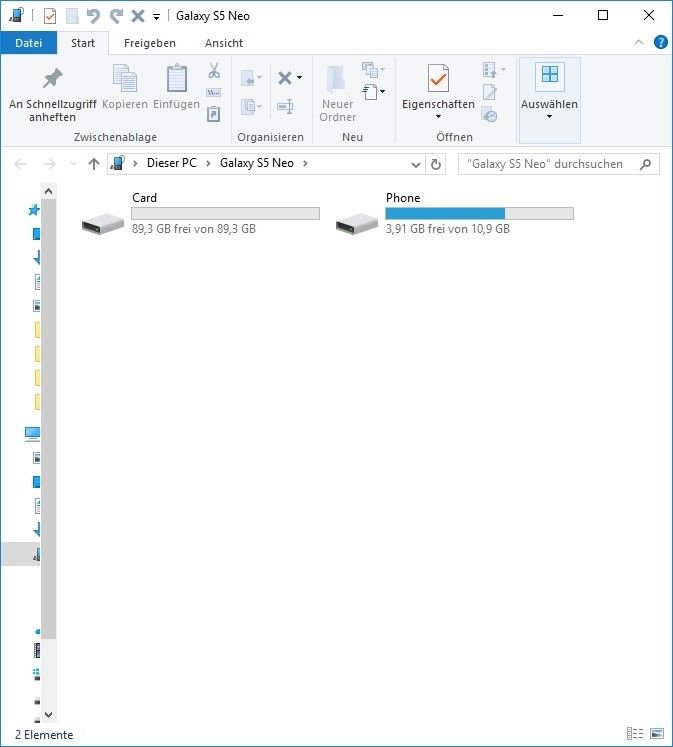
Task: Click the Phone storage usage bar
Action: pyautogui.click(x=479, y=213)
